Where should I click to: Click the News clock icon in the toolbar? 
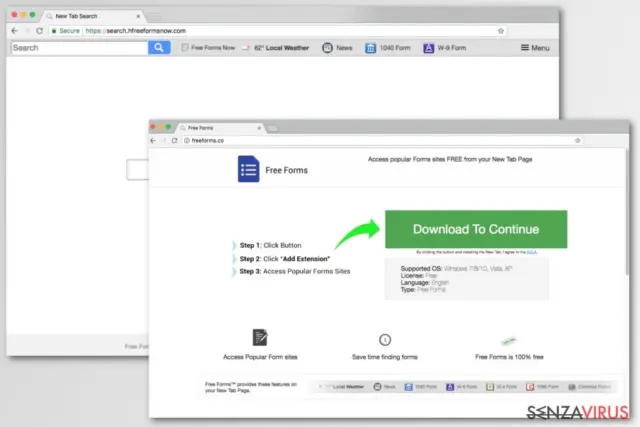(x=327, y=48)
